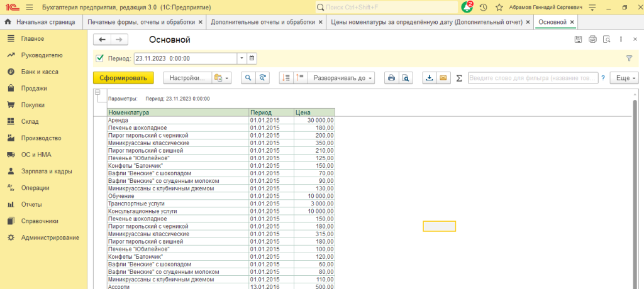Click the favorites star icon
644x289 pixels.
tap(499, 7)
